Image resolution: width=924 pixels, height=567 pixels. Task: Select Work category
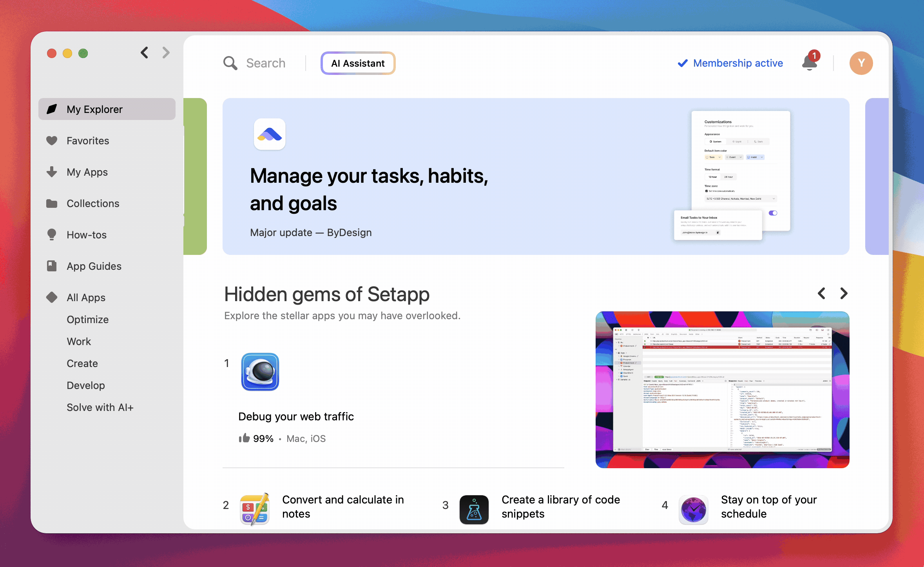click(79, 341)
